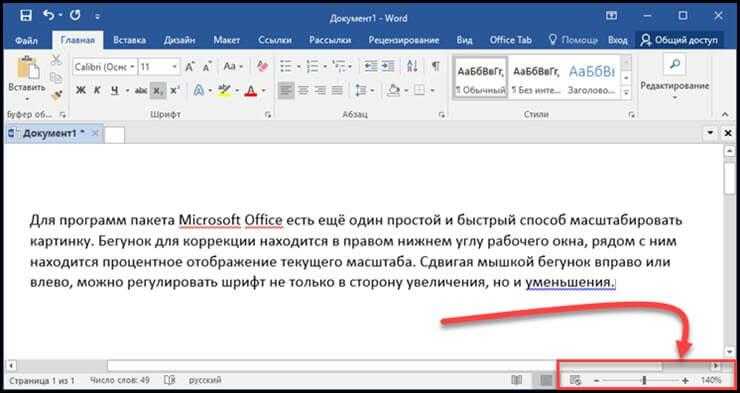This screenshot has width=740, height=393.
Task: Open the Aa change case dropdown
Action: (x=233, y=66)
